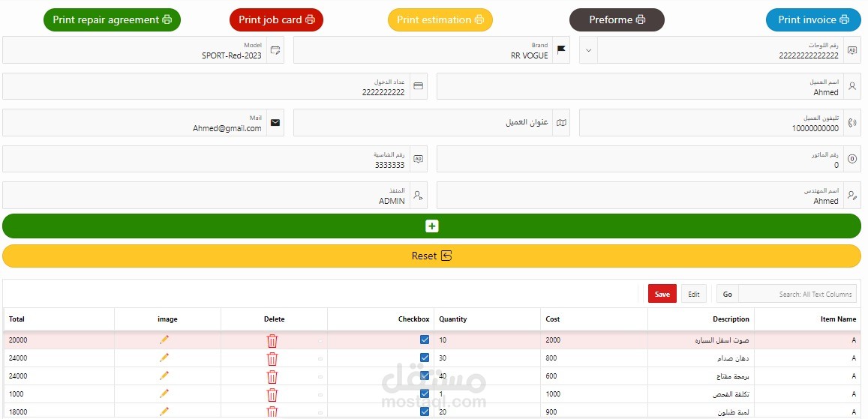Image resolution: width=868 pixels, height=419 pixels.
Task: Delete the row with quantity 40
Action: [x=272, y=377]
